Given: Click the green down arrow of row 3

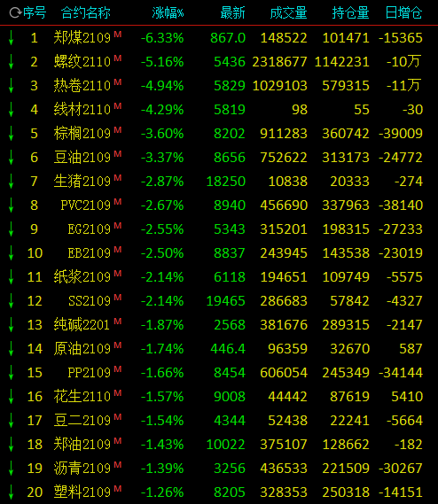Looking at the screenshot, I should (12, 86).
